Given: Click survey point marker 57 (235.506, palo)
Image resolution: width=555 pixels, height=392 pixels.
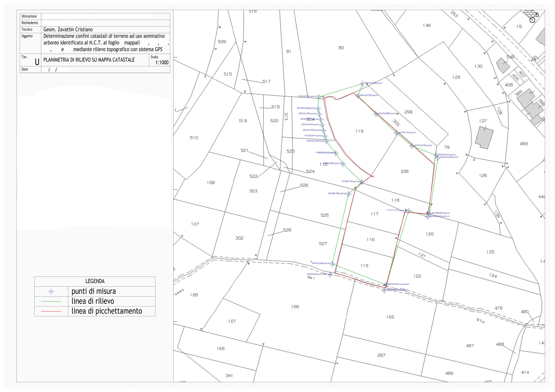Looking at the screenshot, I should click(319, 97).
